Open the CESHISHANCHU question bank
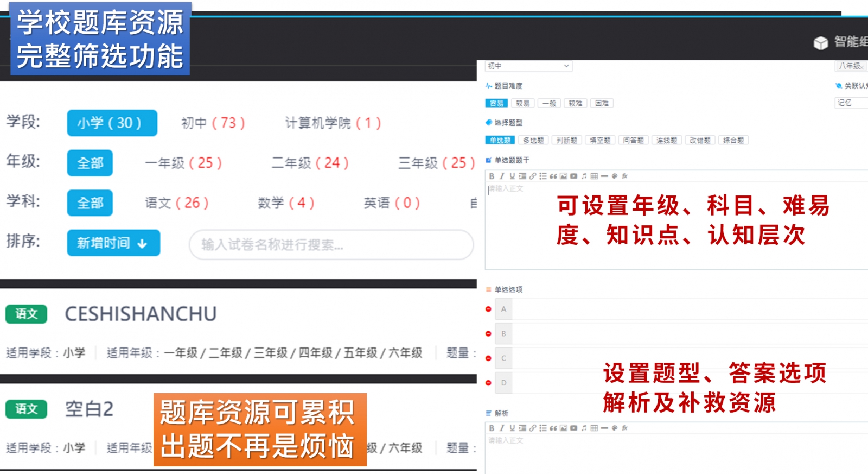This screenshot has width=868, height=474. pyautogui.click(x=141, y=314)
